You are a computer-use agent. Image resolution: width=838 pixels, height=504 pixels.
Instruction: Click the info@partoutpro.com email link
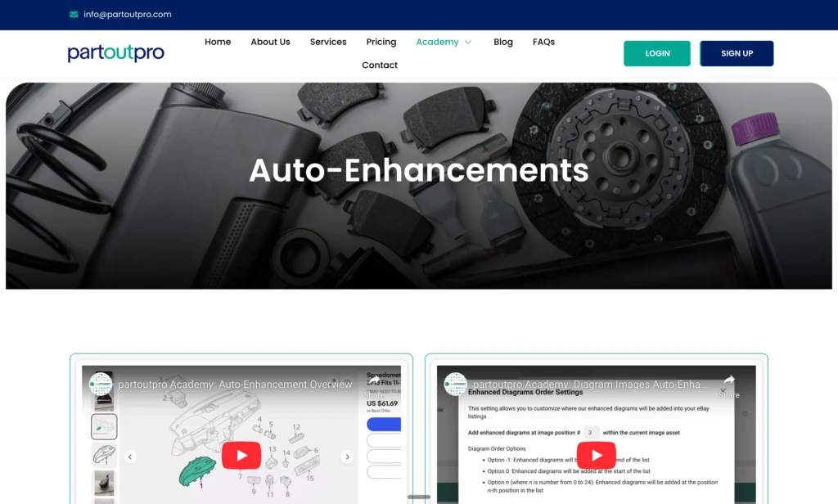(x=126, y=14)
